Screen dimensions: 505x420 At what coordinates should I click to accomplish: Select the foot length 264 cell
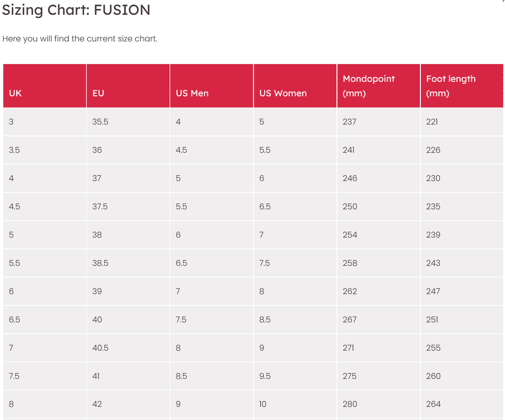[x=462, y=404]
